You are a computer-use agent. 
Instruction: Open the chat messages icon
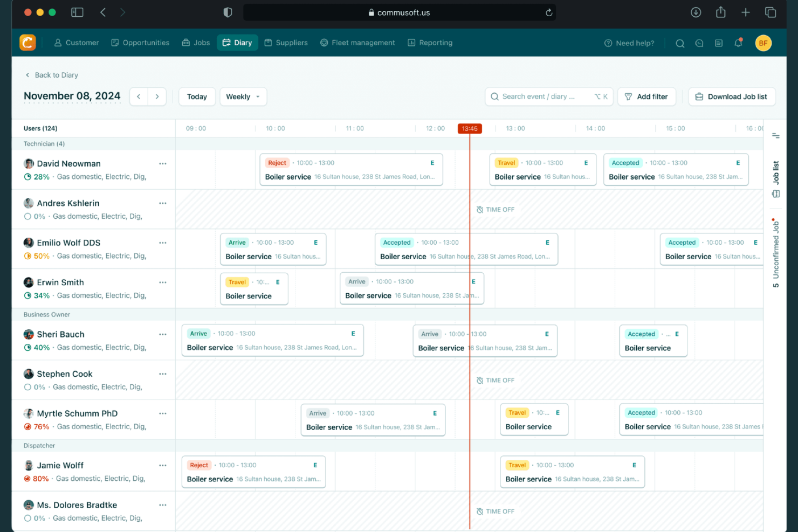(x=699, y=43)
